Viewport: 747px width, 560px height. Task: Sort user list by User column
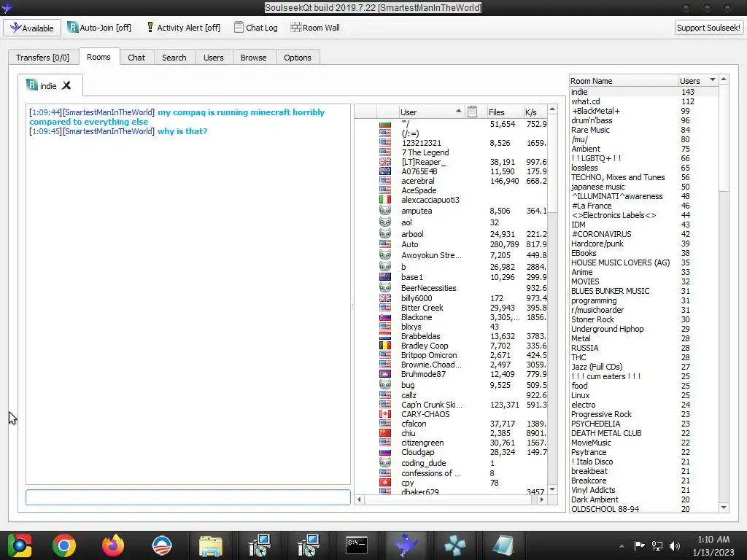click(431, 112)
